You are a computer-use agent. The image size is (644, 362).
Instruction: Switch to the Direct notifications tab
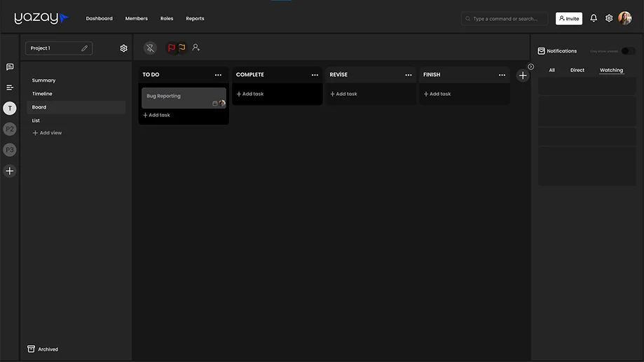pos(577,70)
